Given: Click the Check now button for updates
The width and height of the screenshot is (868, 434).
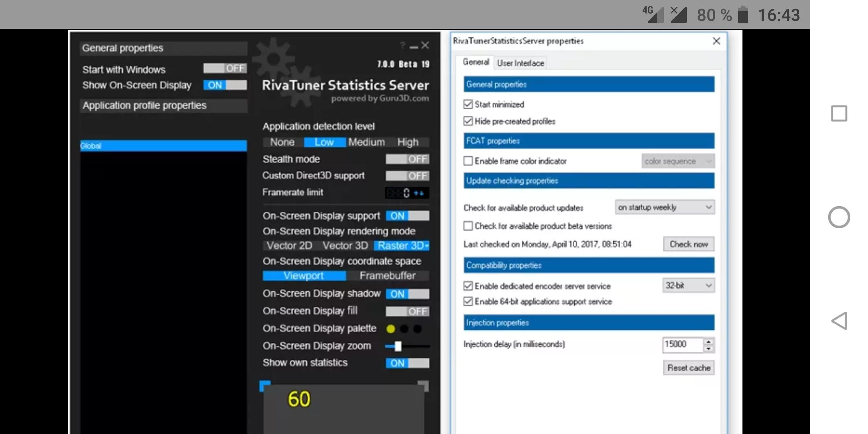Looking at the screenshot, I should click(x=688, y=244).
